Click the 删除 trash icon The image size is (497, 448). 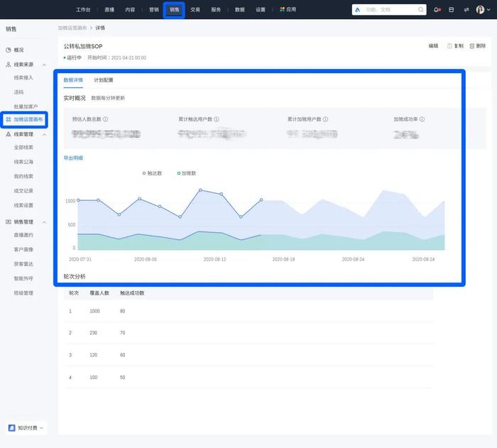(x=472, y=46)
